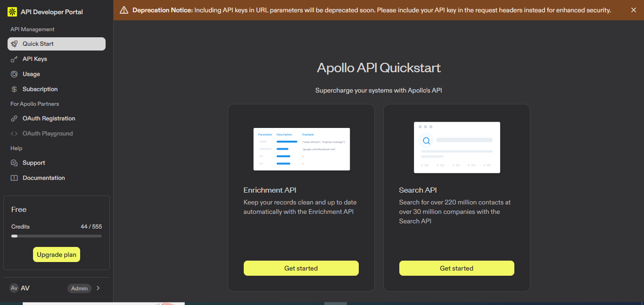Click the Enrichment API card heading
This screenshot has width=644, height=305.
tap(270, 190)
